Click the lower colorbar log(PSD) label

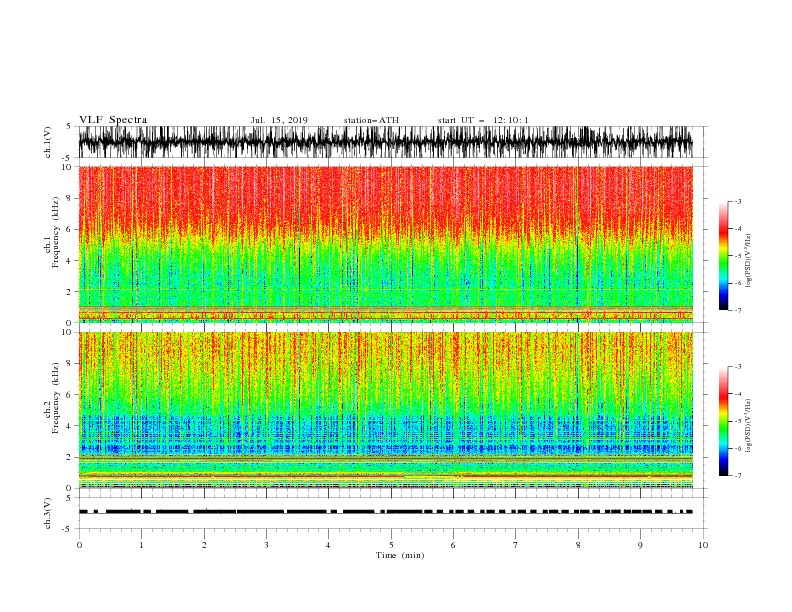(x=748, y=426)
